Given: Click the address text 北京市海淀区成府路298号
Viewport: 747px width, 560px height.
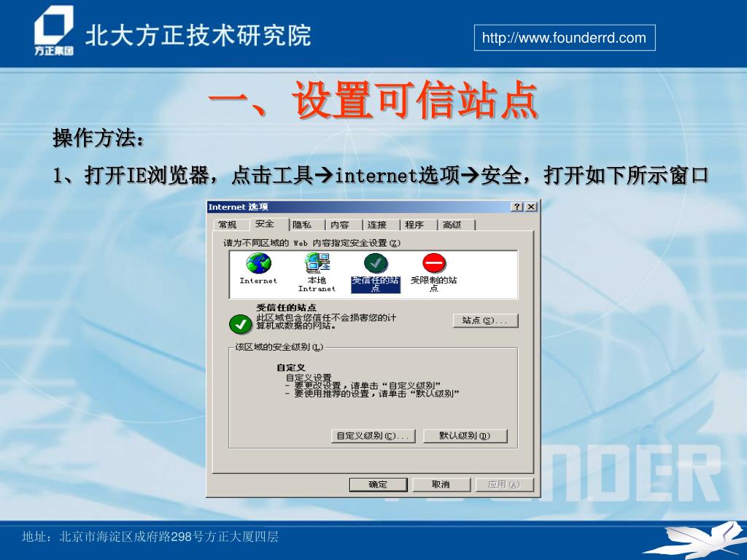Looking at the screenshot, I should click(149, 537).
